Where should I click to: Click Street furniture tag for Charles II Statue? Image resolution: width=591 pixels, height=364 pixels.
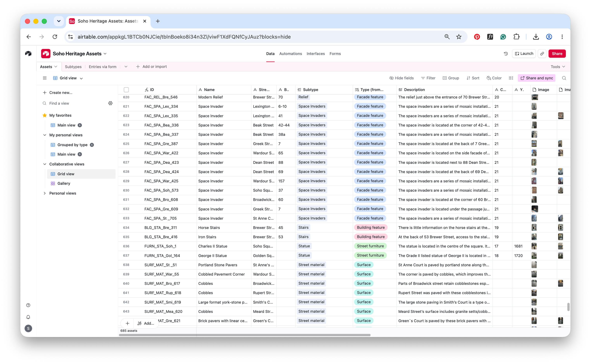(370, 246)
